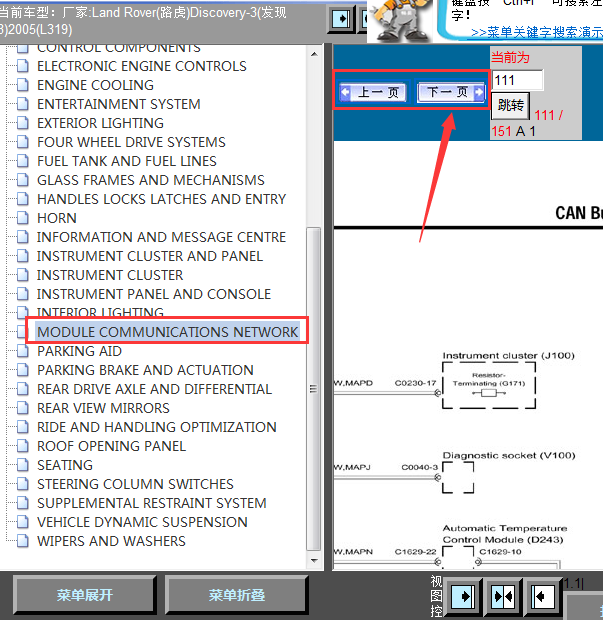
Task: Click 菜单展开 to expand the menu
Action: click(x=85, y=595)
